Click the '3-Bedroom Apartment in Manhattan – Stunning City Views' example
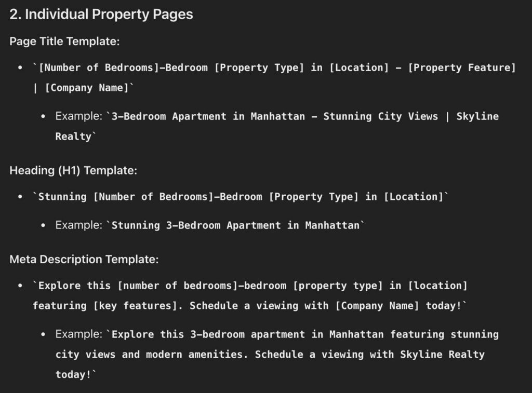Screen dimensions: 532x393 [x=277, y=116]
